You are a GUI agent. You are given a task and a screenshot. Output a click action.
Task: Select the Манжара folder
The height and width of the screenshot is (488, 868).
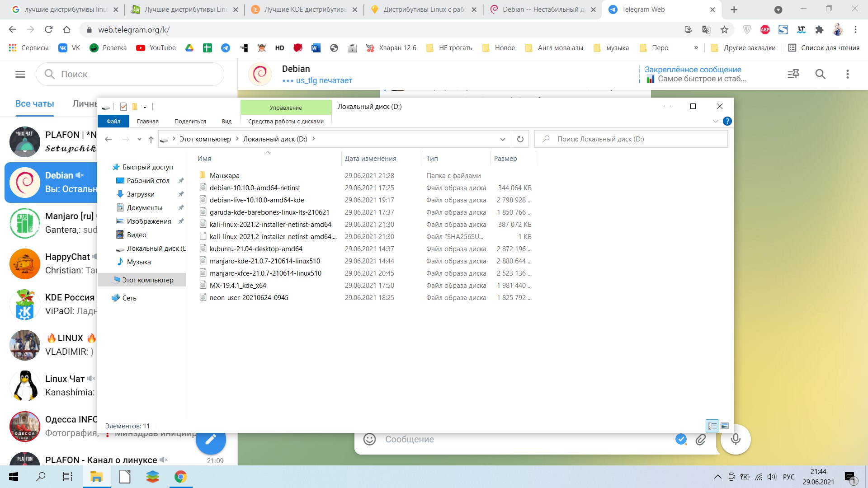[224, 176]
